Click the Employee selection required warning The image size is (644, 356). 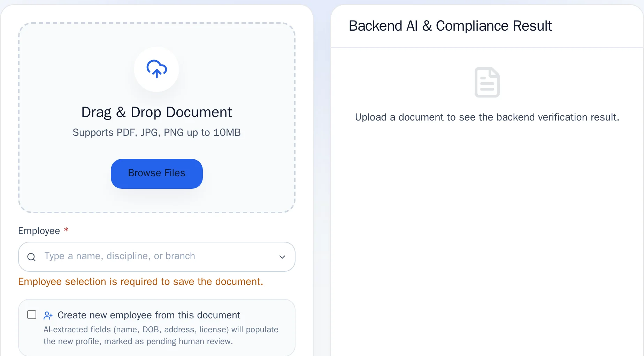(140, 281)
